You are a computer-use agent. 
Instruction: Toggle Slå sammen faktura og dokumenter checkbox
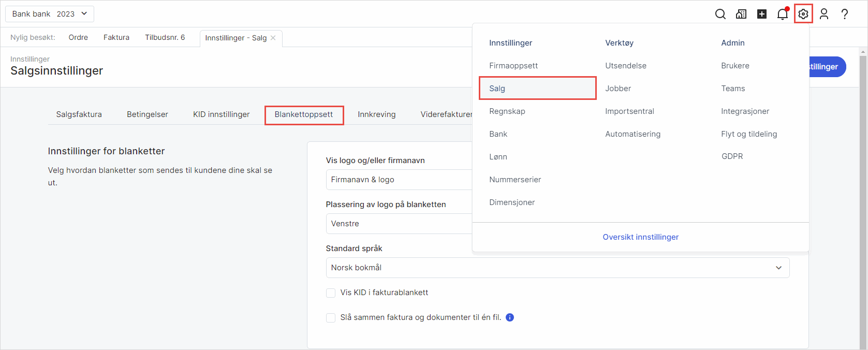[331, 318]
